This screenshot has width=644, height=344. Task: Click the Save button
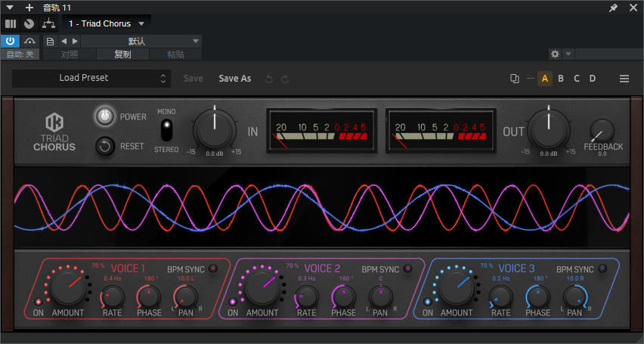(x=193, y=79)
